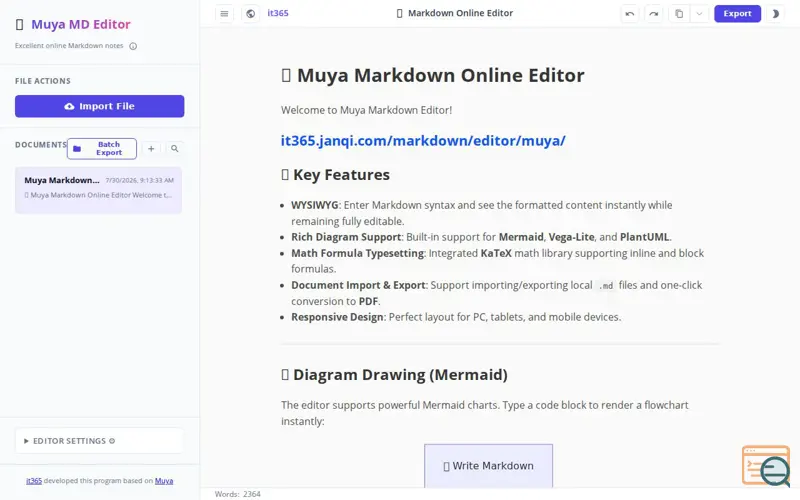
Task: Click the WYSIWYG bold text
Action: point(314,205)
